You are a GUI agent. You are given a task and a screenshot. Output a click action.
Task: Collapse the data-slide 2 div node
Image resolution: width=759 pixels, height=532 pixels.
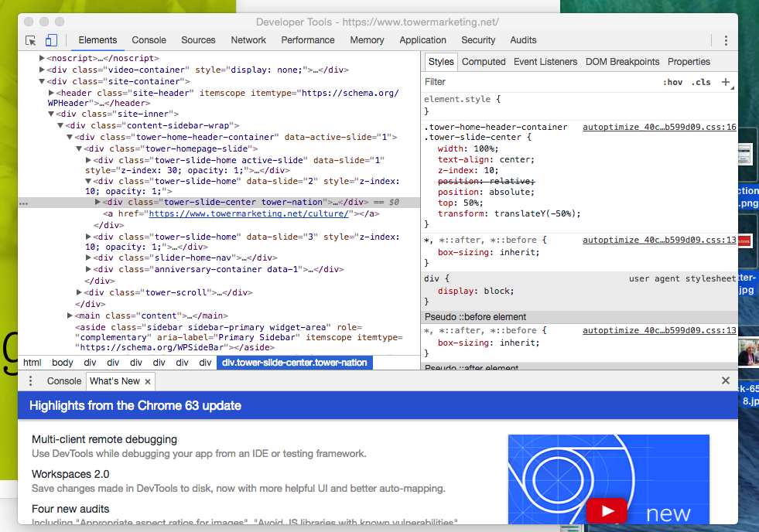pos(88,182)
